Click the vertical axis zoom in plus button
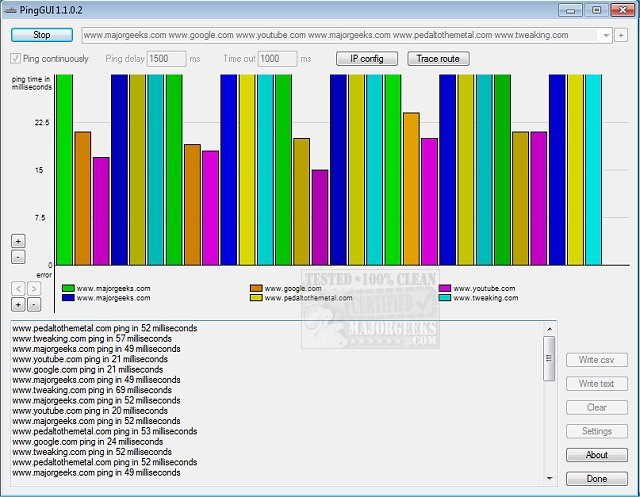Image resolution: width=640 pixels, height=497 pixels. tap(18, 241)
